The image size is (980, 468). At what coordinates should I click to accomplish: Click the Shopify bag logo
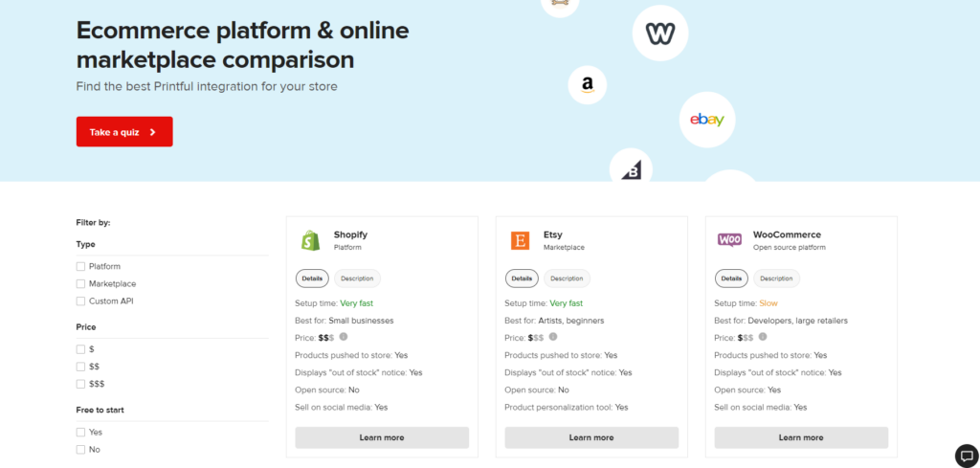[311, 240]
